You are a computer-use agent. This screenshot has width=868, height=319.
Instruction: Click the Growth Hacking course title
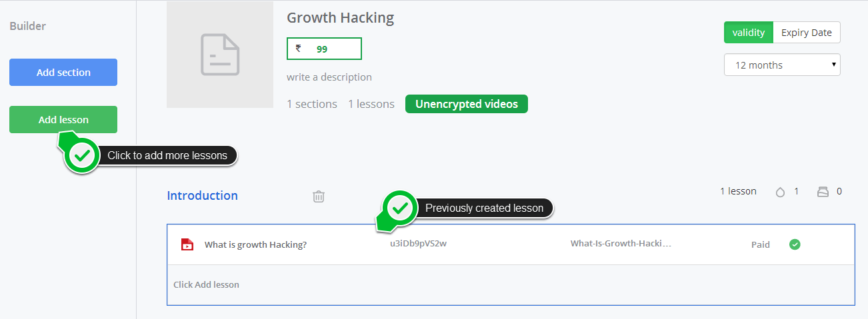tap(340, 18)
